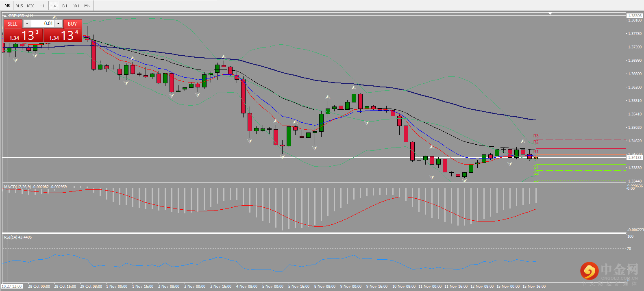Viewport: 644px width, 291px height.
Task: Click the buy price 1.34 13 4 panel
Action: (x=63, y=35)
